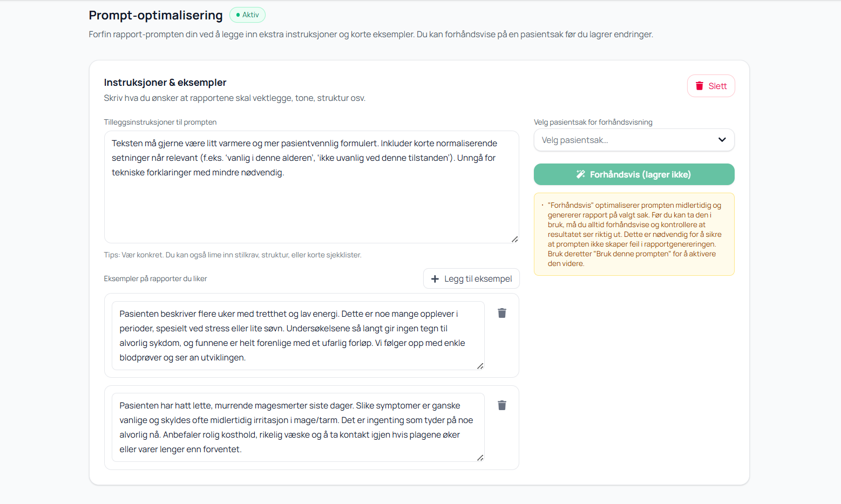Delete the second example about magesmerter
This screenshot has width=841, height=504.
coord(501,405)
